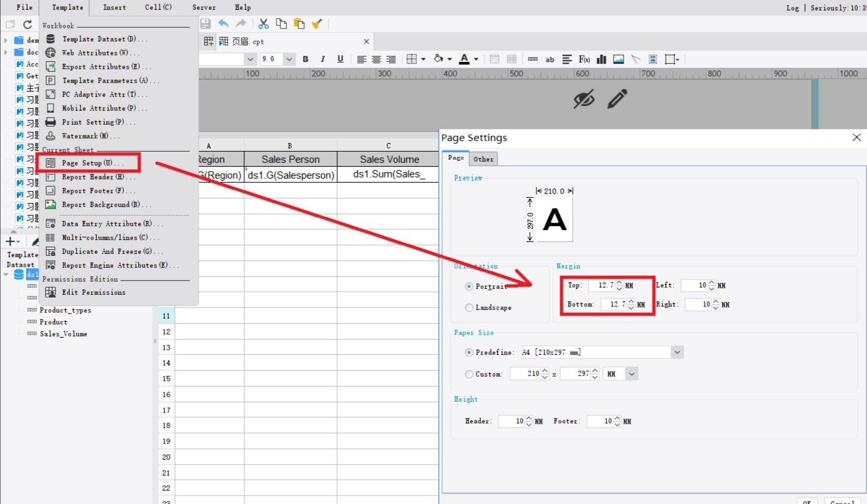Choose the Custom paper size option

click(x=469, y=373)
